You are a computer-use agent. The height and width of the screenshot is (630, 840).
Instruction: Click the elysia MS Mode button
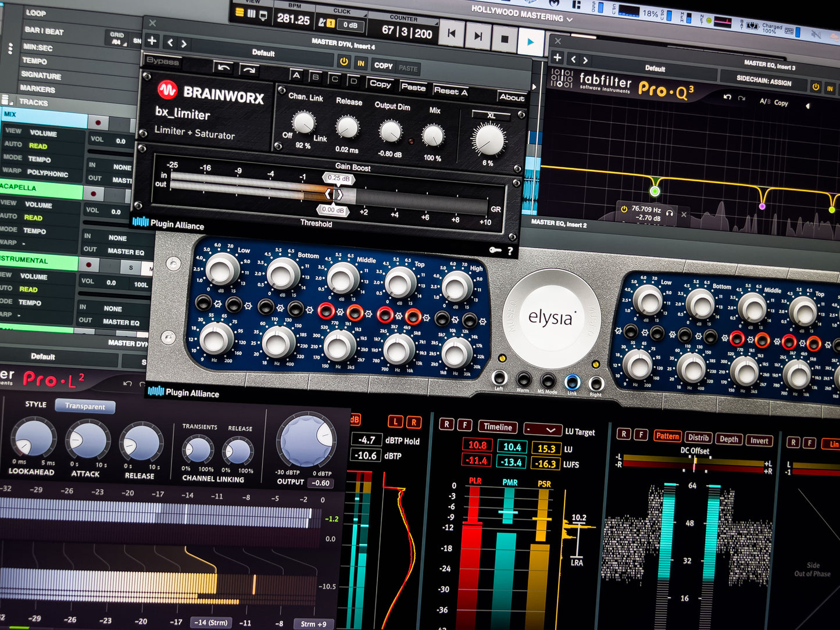click(x=548, y=381)
